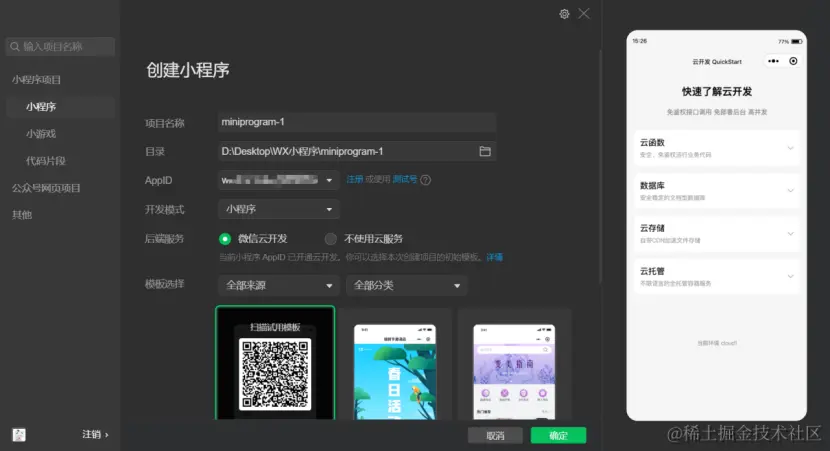Click the user avatar icon at bottom left

(19, 435)
